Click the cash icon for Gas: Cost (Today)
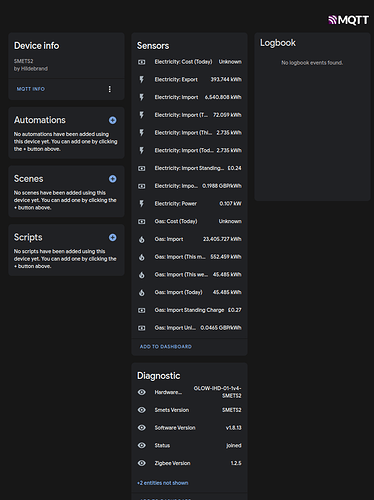This screenshot has width=374, height=500. pyautogui.click(x=142, y=221)
